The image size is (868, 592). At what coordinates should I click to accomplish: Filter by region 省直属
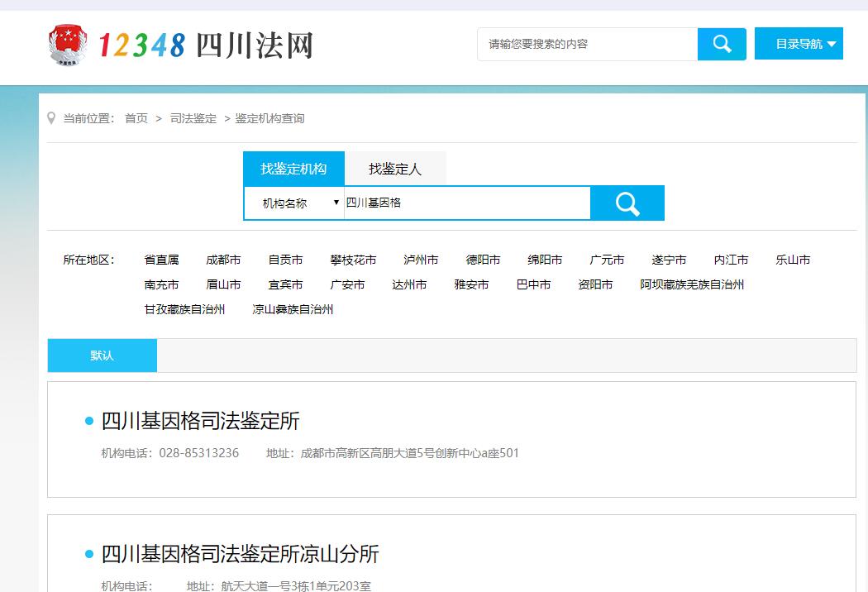pos(162,260)
